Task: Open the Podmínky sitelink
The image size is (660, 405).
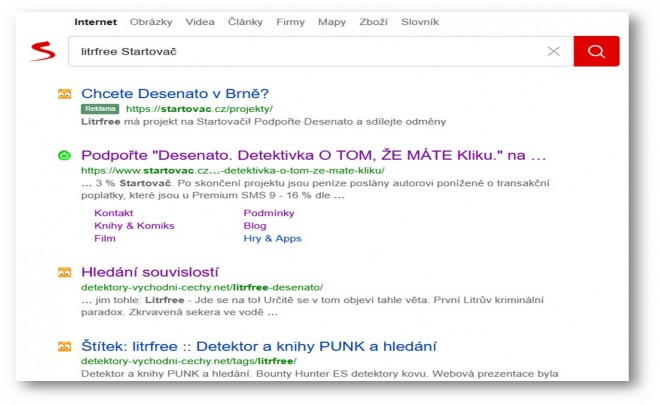Action: (x=269, y=213)
